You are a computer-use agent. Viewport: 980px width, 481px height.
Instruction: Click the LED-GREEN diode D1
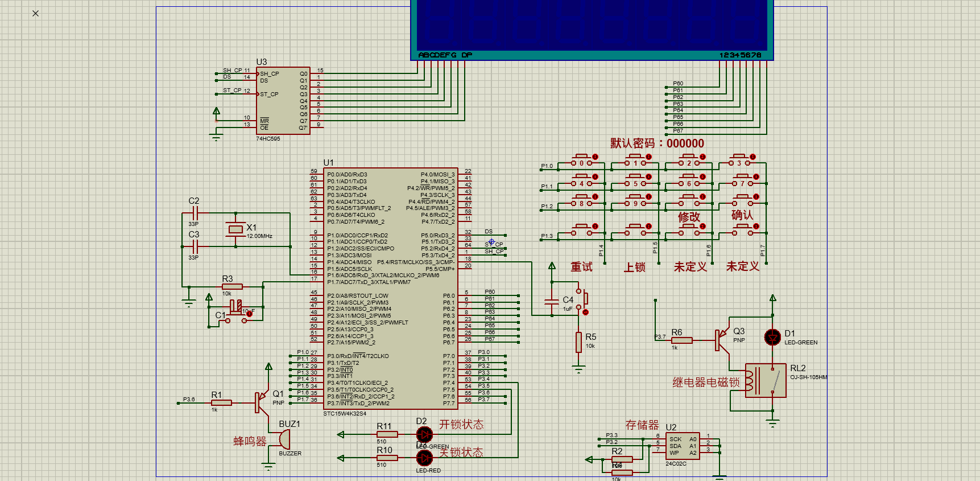[772, 338]
